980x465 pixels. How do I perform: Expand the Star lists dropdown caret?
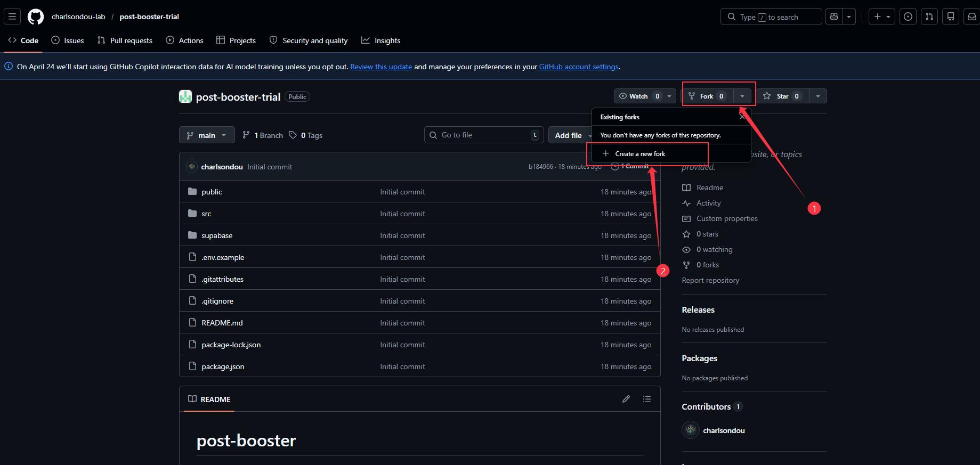click(x=818, y=96)
